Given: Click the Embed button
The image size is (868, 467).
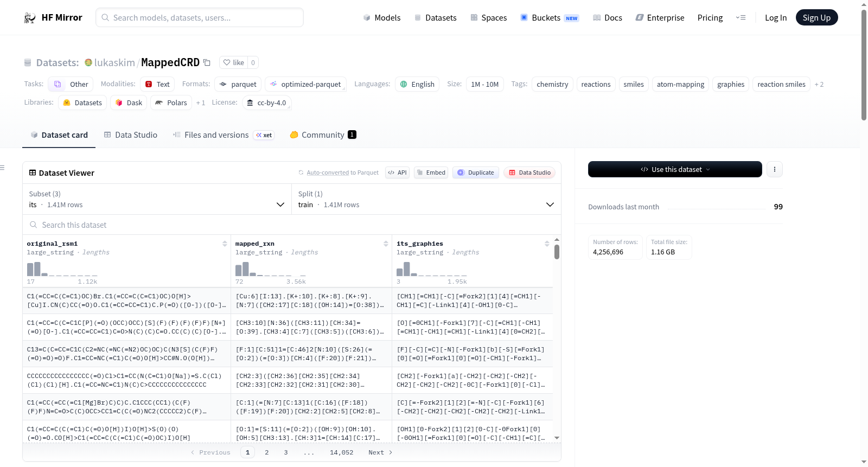Looking at the screenshot, I should [x=431, y=172].
